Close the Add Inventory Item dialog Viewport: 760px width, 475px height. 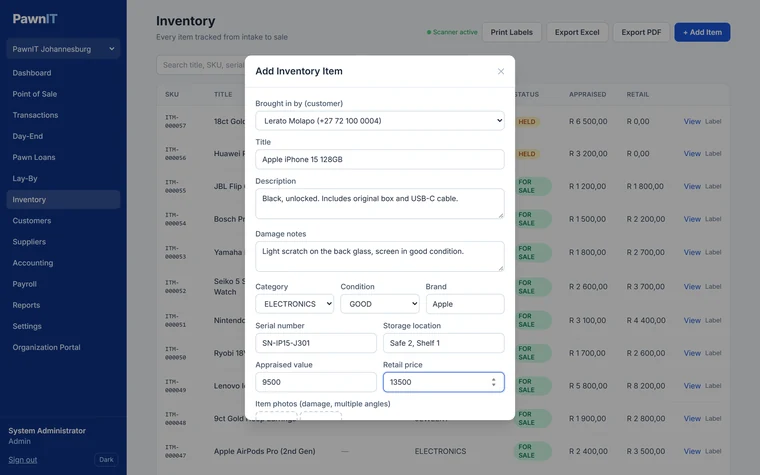[501, 71]
